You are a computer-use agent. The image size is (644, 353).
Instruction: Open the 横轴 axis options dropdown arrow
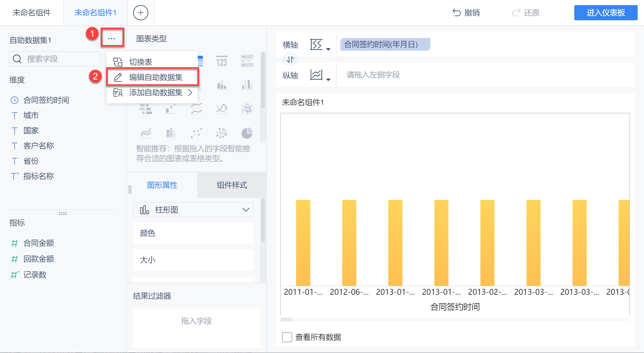coord(328,49)
